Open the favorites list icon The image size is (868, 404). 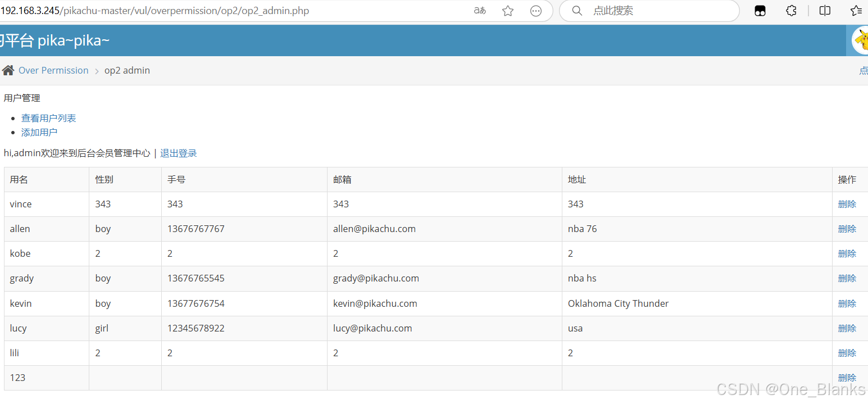click(856, 11)
